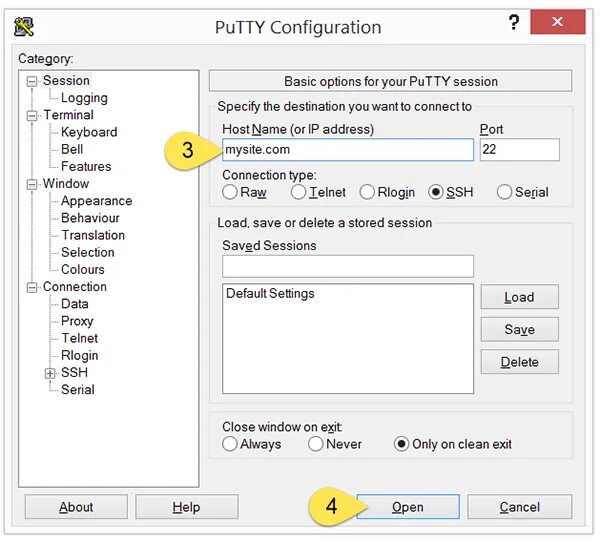Image resolution: width=600 pixels, height=542 pixels.
Task: Open the Bell settings category
Action: click(72, 149)
